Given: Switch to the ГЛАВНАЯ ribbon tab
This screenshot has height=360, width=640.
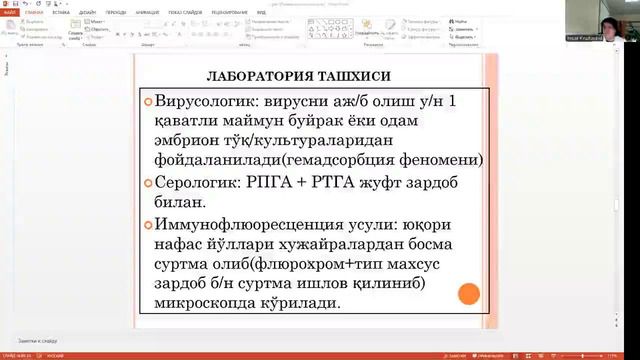Looking at the screenshot, I should point(34,13).
